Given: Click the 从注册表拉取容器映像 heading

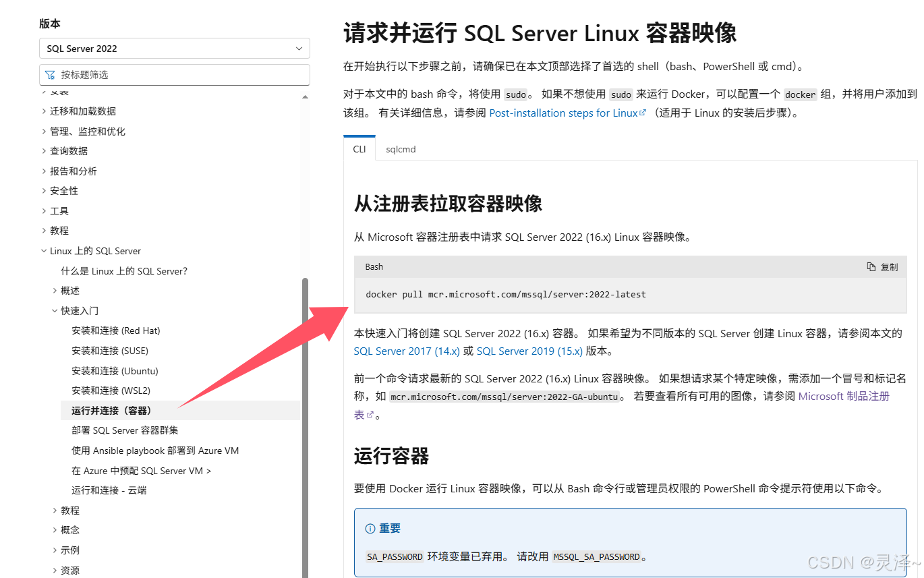Looking at the screenshot, I should tap(449, 204).
